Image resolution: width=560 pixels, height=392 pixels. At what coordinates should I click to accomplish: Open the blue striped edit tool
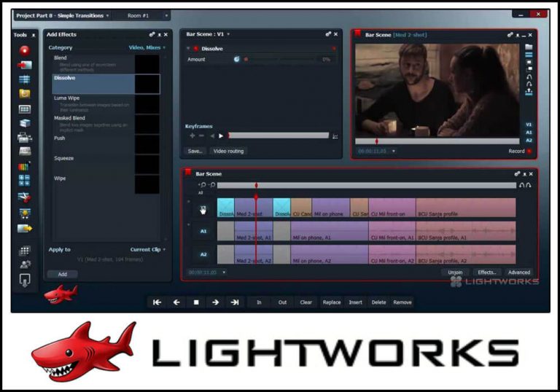(x=25, y=79)
